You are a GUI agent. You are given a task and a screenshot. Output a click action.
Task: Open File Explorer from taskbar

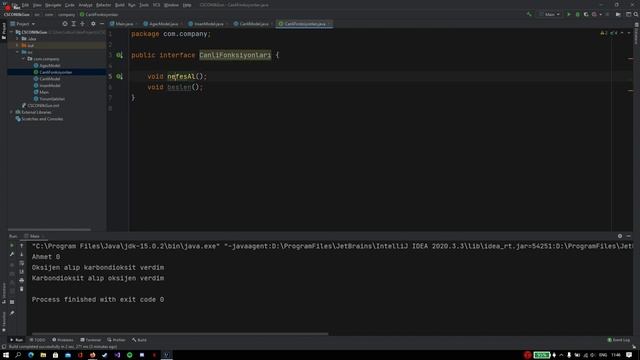click(x=43, y=355)
